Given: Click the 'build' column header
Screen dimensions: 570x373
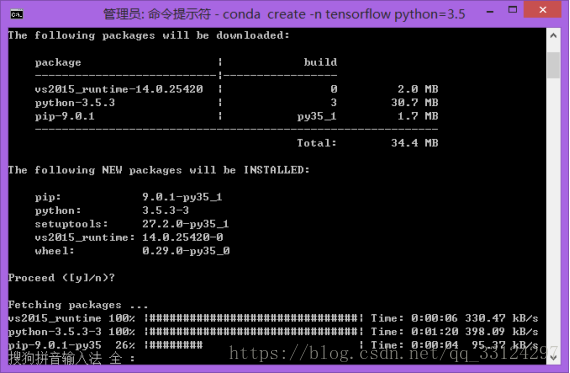Looking at the screenshot, I should tap(320, 62).
